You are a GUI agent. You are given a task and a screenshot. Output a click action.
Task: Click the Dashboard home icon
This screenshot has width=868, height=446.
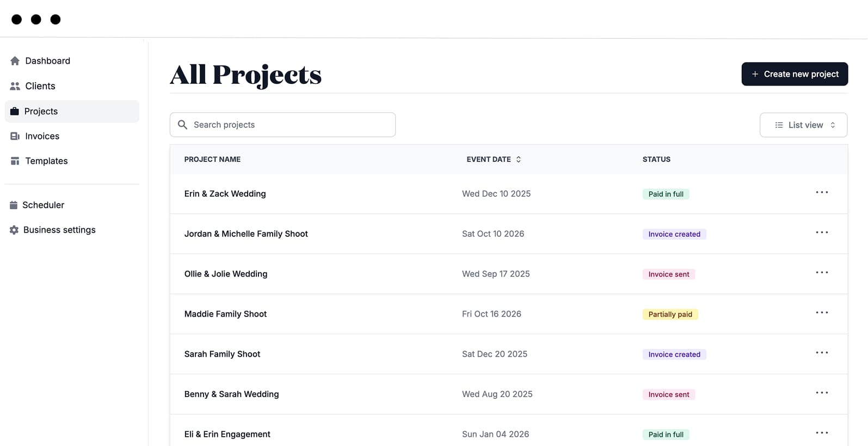pyautogui.click(x=15, y=61)
